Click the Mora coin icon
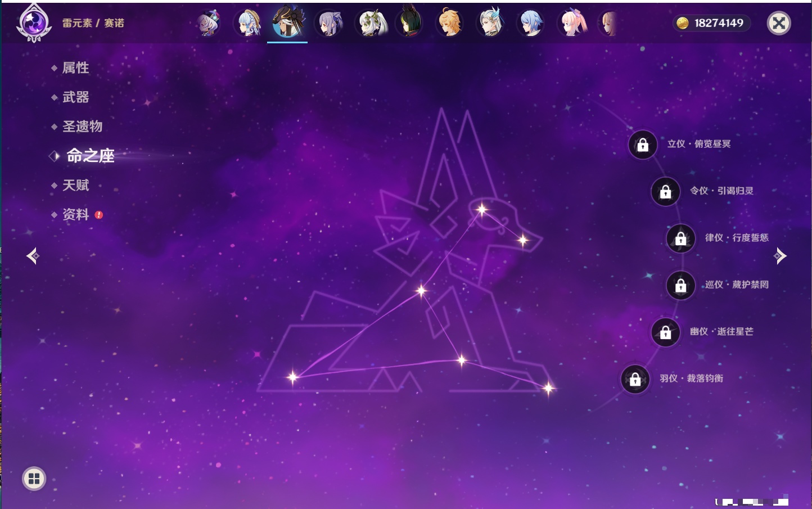The height and width of the screenshot is (509, 812). pos(682,23)
